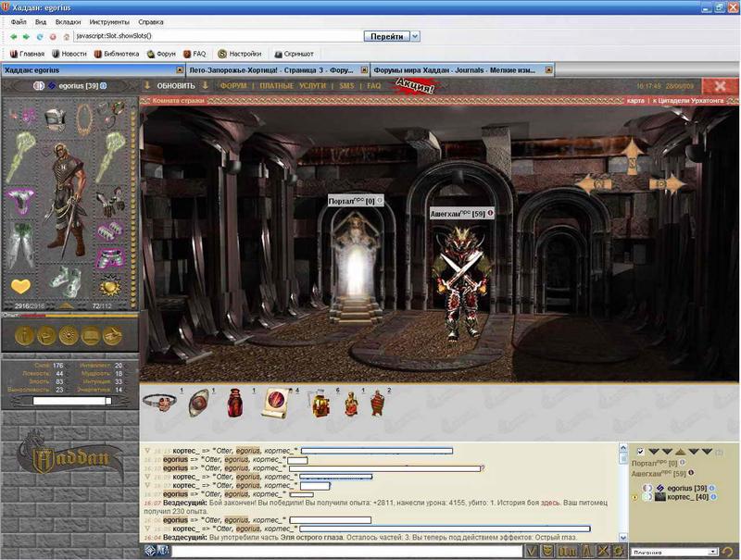
Task: Select the rings equipment slot
Action: (111, 114)
